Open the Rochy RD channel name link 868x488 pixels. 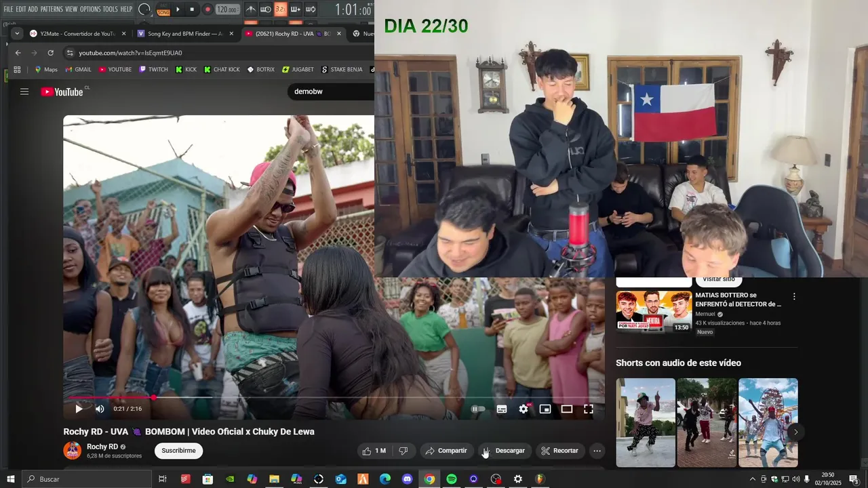(x=102, y=447)
